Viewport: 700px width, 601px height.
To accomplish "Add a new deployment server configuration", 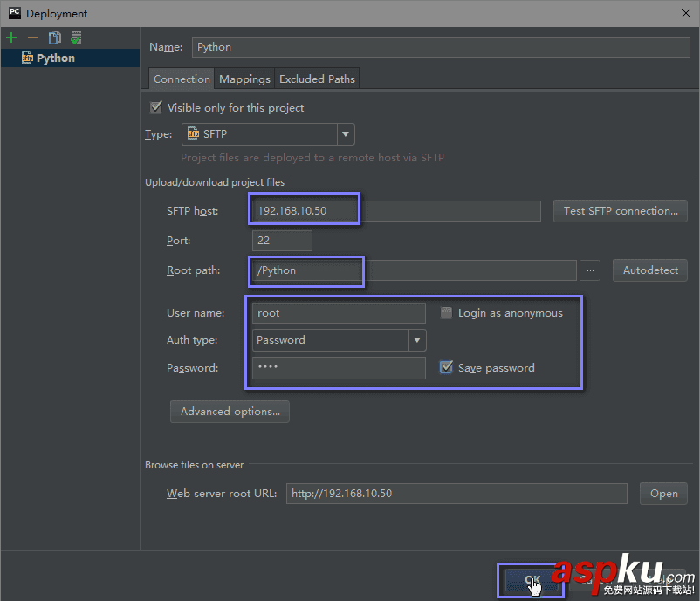I will pos(11,38).
